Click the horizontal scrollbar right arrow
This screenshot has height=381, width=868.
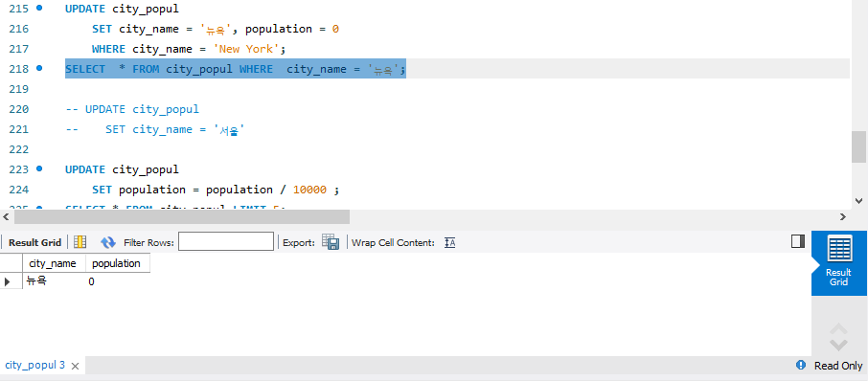tap(842, 216)
